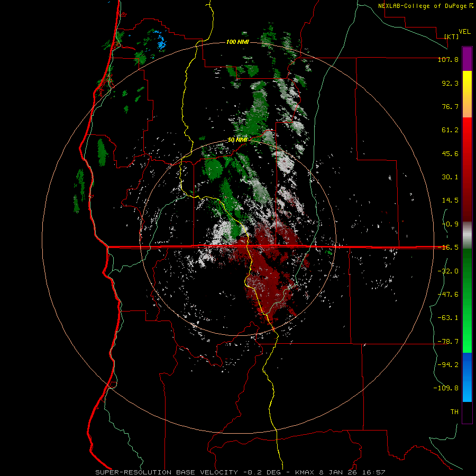
Task: Click the [KT] units label
Action: tap(452, 36)
